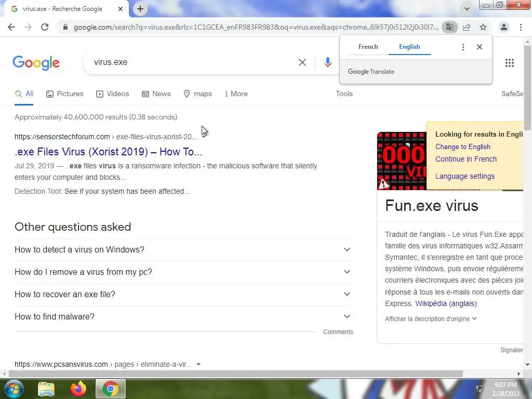Open the .exe Files Virus Xorist result

pos(108,152)
